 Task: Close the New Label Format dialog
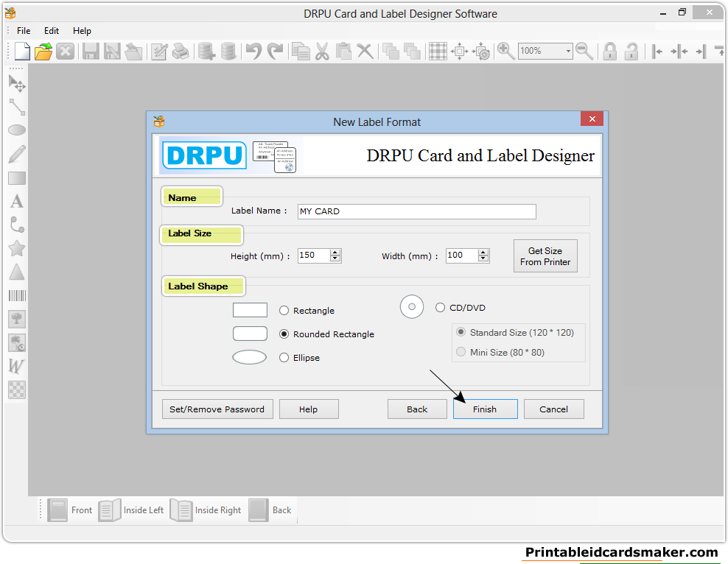[592, 119]
